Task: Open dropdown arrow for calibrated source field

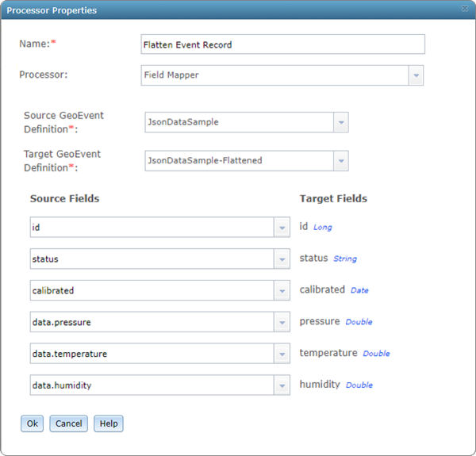Action: pyautogui.click(x=282, y=291)
